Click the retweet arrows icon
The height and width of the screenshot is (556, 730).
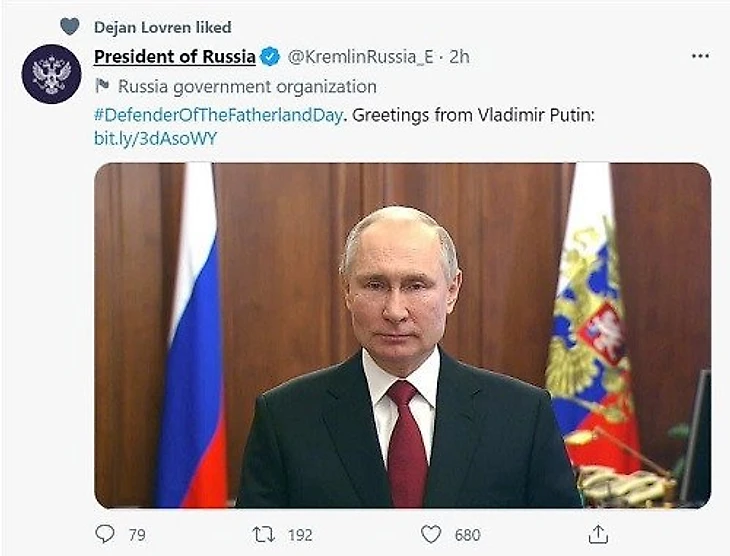click(x=264, y=535)
